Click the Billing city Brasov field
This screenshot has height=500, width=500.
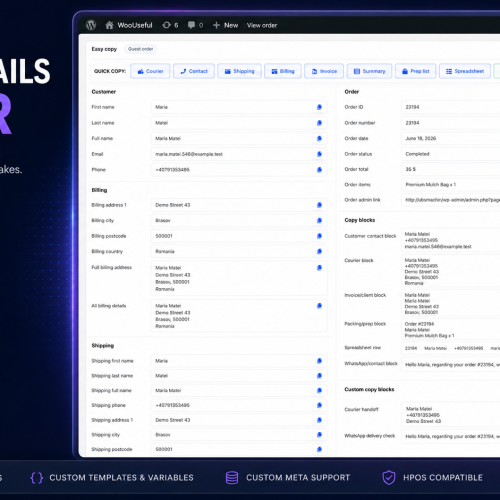click(239, 220)
